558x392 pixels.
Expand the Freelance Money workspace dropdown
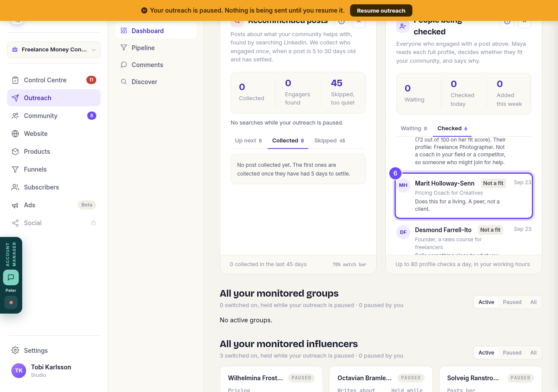(x=54, y=50)
